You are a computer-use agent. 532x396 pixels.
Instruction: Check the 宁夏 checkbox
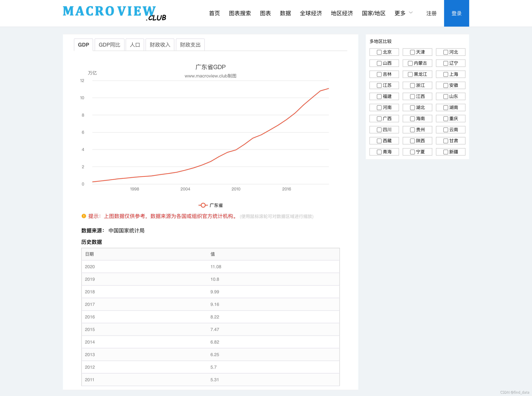(412, 152)
